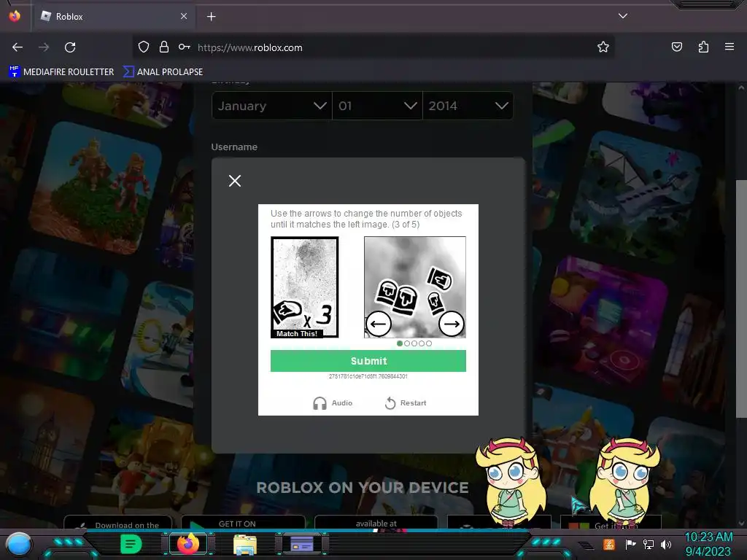Click the headphones Audio icon
Viewport: 747px width, 560px height.
click(x=320, y=403)
